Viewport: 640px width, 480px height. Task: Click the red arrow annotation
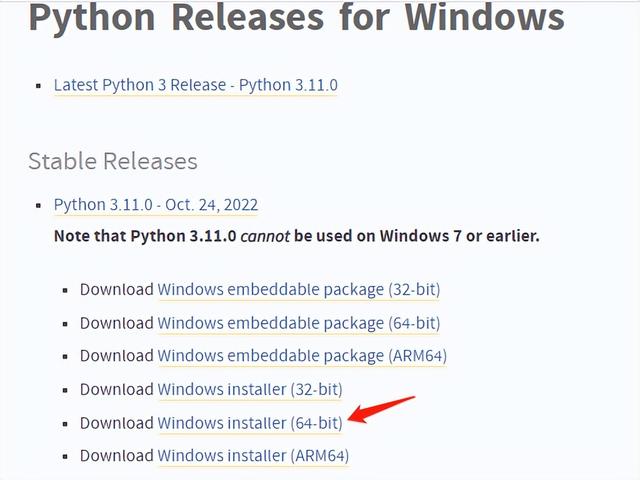tap(382, 410)
